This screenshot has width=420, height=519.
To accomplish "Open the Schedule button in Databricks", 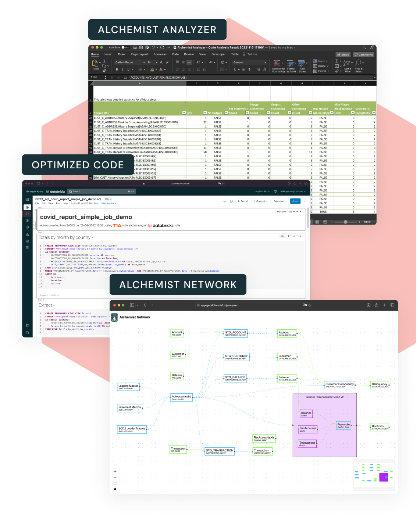I will (x=280, y=201).
